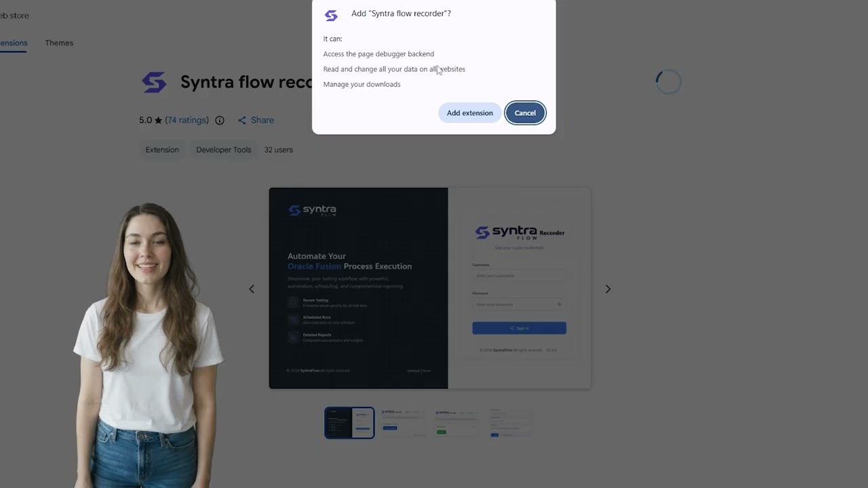
Task: Open the 74 ratings link
Action: pos(187,120)
